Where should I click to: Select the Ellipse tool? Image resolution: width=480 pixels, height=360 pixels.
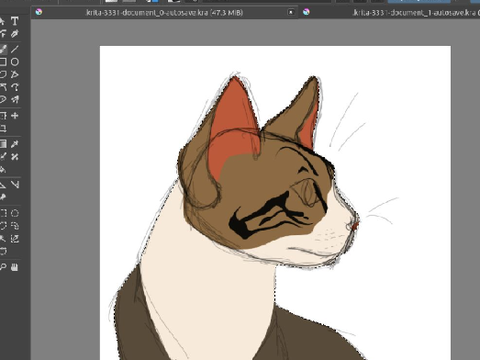(15, 62)
